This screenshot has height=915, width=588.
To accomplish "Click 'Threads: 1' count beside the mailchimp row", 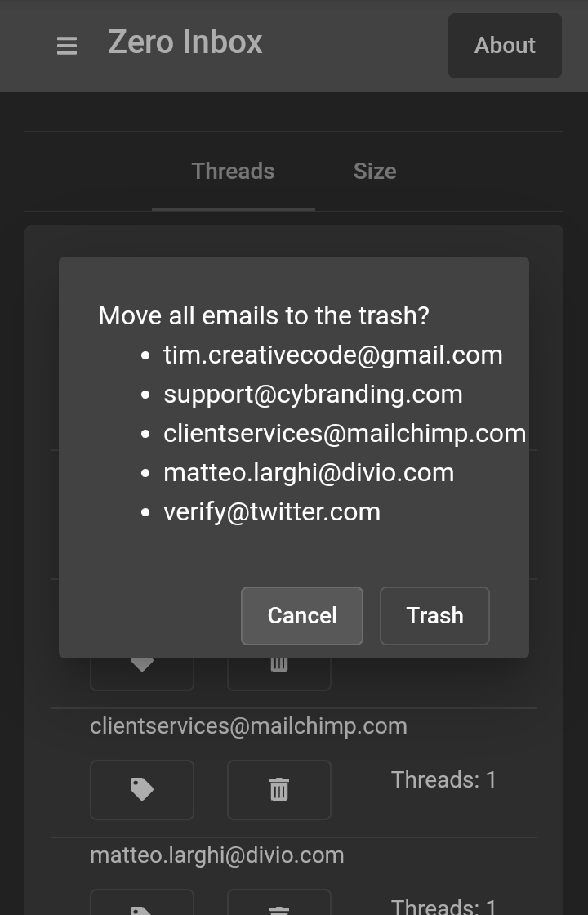I will tap(443, 779).
